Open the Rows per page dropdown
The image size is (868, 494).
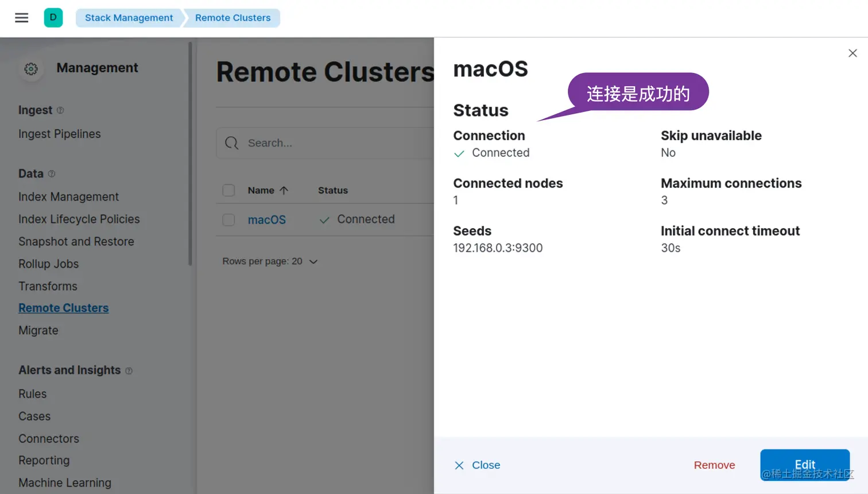270,261
